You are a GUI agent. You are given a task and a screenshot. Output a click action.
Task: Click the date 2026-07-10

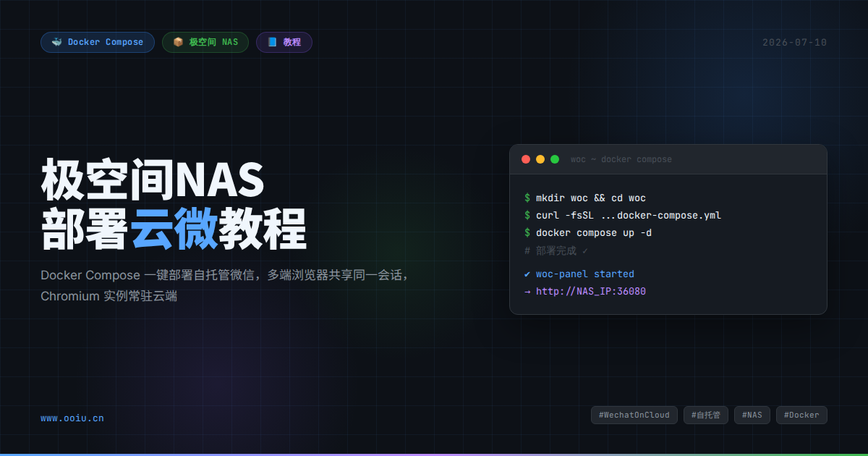pos(794,42)
